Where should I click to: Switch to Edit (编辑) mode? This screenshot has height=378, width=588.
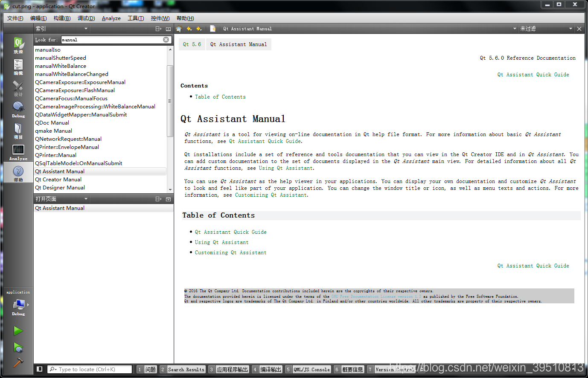coord(18,67)
